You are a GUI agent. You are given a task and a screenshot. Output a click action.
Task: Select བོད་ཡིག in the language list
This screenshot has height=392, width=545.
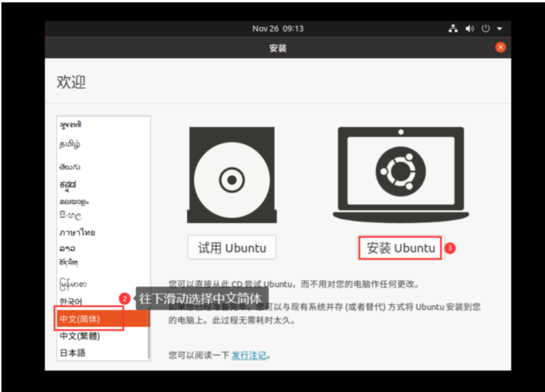pos(103,263)
